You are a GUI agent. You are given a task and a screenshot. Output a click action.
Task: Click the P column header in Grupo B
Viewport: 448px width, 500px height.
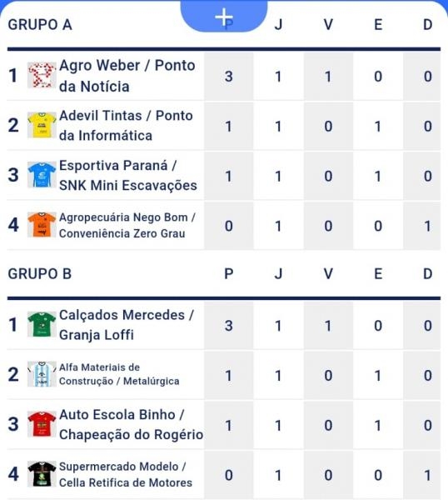pyautogui.click(x=229, y=274)
